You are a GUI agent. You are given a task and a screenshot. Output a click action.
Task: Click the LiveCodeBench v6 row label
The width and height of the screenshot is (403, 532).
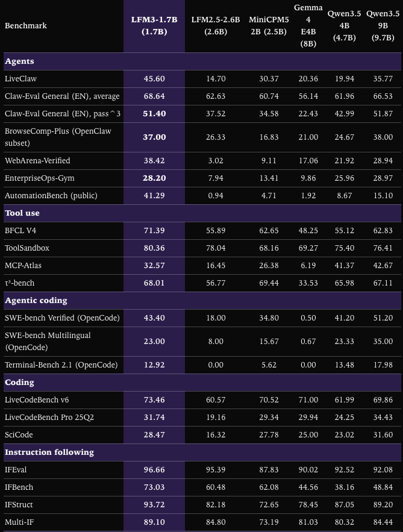click(37, 399)
